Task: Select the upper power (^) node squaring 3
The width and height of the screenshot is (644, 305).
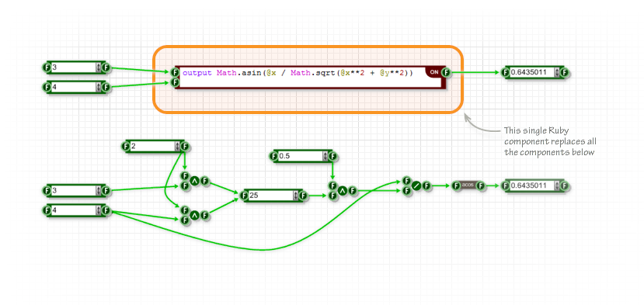Action: click(194, 181)
